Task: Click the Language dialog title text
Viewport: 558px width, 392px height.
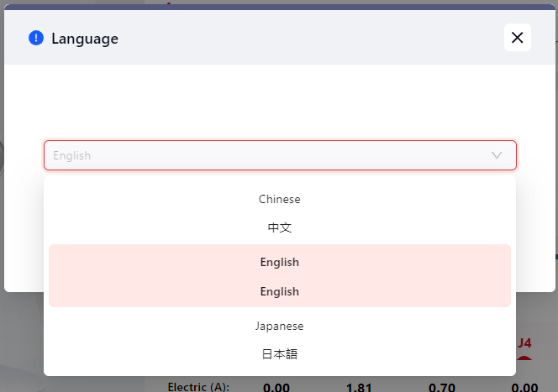Action: coord(84,38)
